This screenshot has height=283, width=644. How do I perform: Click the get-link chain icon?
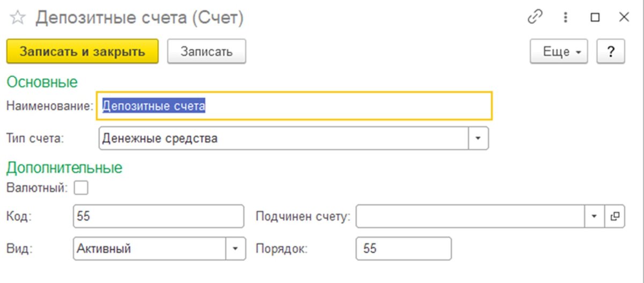[535, 18]
